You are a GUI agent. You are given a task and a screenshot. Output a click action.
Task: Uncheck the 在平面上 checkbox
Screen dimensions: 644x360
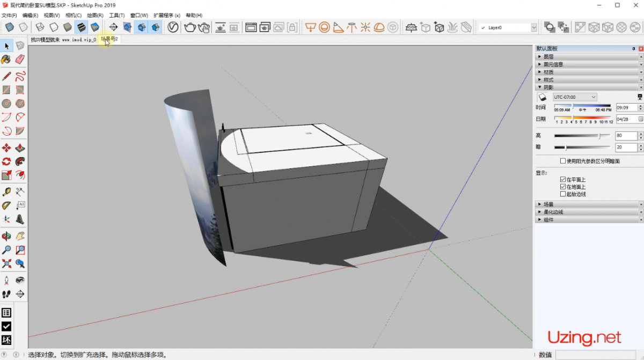click(x=562, y=179)
